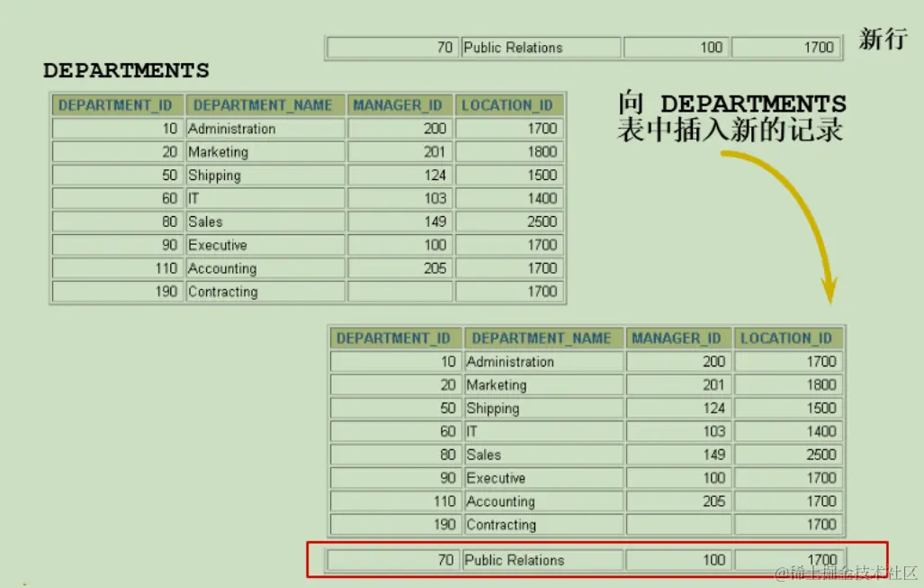Click department ID 190 in the upper table
This screenshot has width=924, height=588.
click(x=166, y=292)
